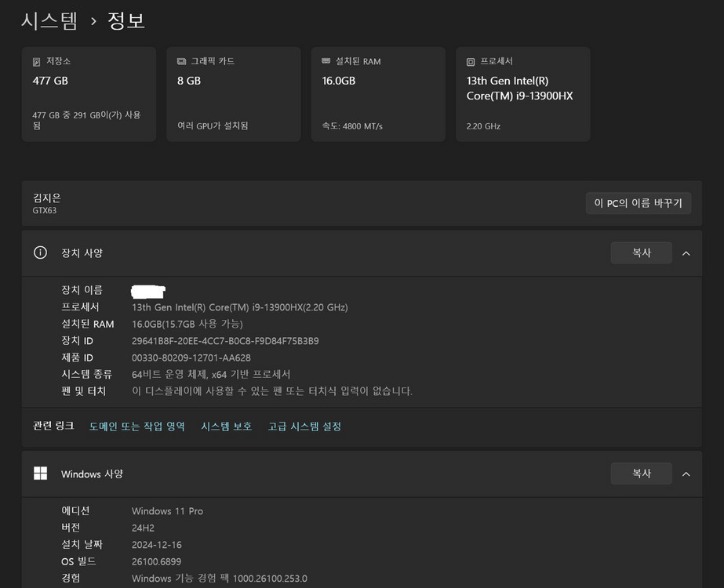This screenshot has height=588, width=724.
Task: Click the 13th Gen Intel Core i9 processor card
Action: (x=522, y=94)
